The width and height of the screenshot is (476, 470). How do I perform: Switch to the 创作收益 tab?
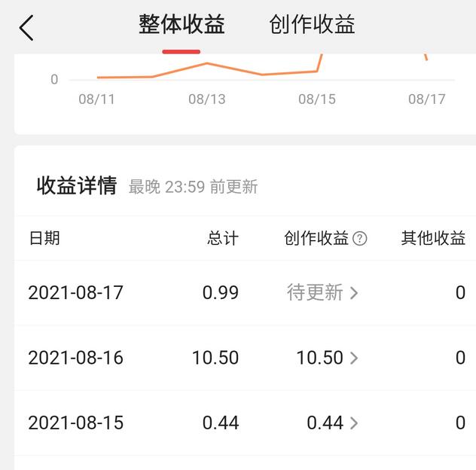[312, 25]
